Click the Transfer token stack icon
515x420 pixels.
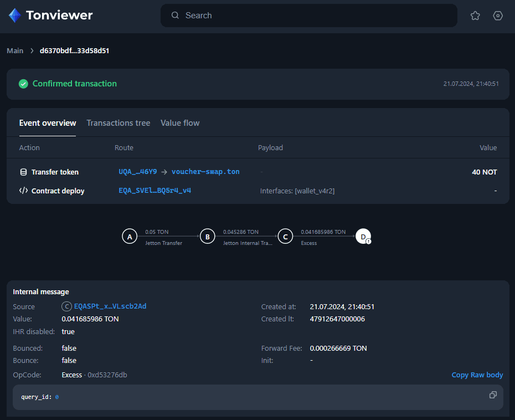pyautogui.click(x=23, y=172)
